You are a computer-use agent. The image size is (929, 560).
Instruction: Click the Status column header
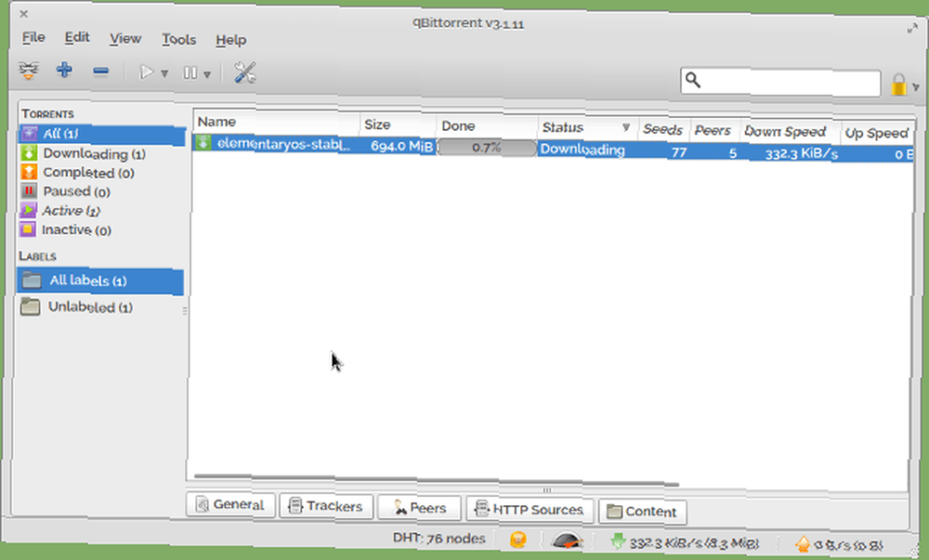point(588,128)
